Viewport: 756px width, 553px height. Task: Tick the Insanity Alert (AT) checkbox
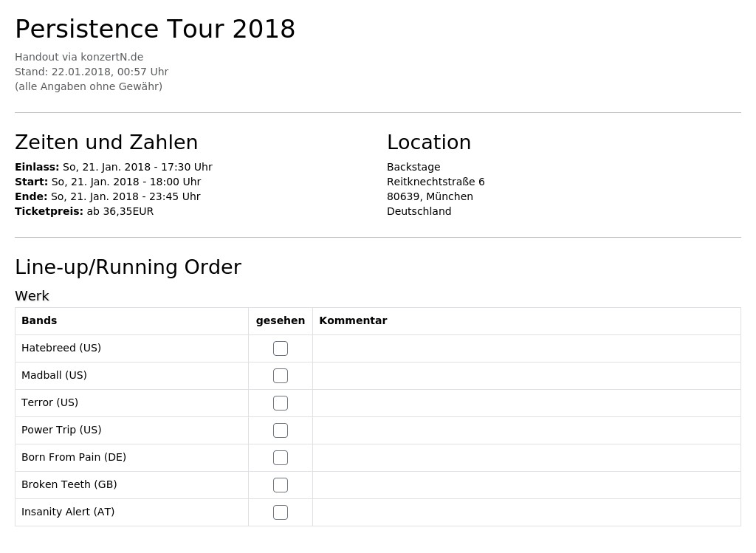click(x=280, y=512)
